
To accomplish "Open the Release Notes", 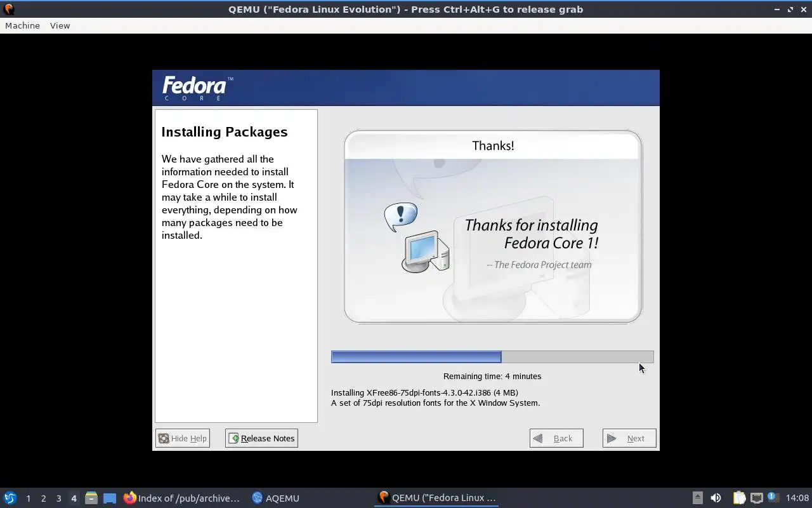I will pyautogui.click(x=261, y=438).
